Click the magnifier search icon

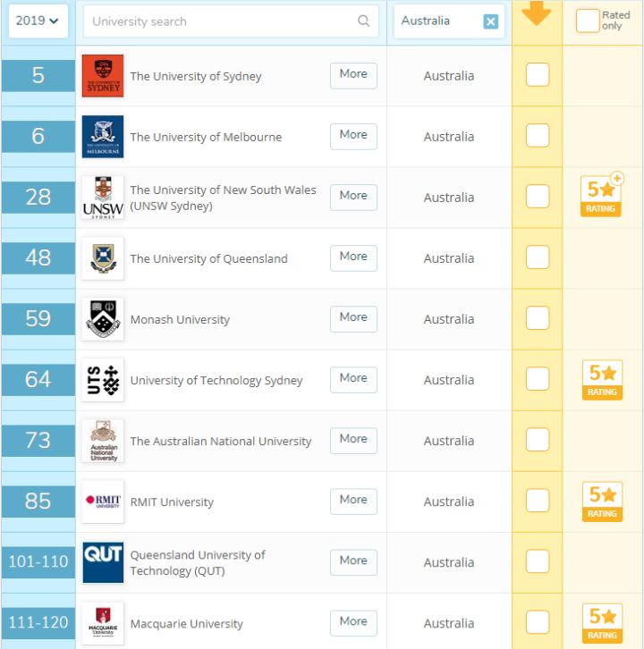[363, 21]
